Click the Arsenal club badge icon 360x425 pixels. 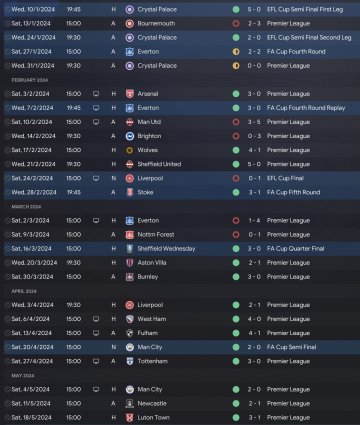[x=130, y=94]
